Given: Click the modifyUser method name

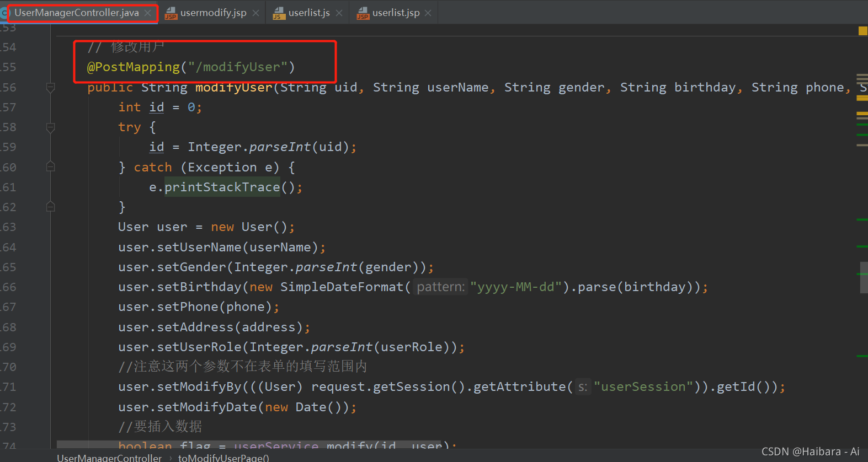Looking at the screenshot, I should pos(234,87).
